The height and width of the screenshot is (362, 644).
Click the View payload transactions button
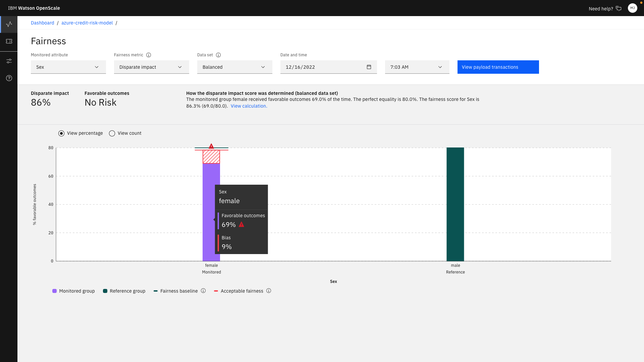point(498,67)
